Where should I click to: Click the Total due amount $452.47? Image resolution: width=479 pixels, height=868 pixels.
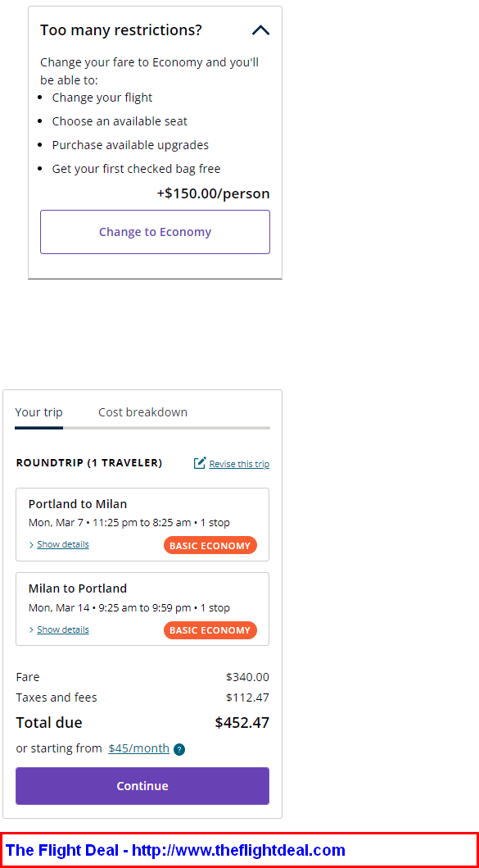[x=242, y=723]
